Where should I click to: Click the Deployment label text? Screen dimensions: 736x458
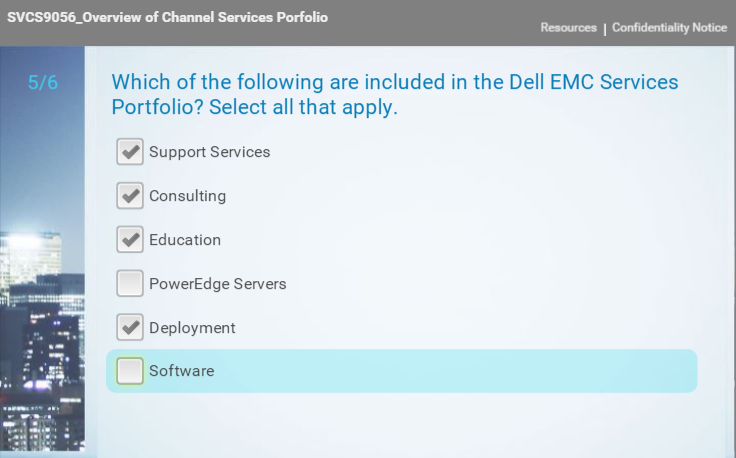tap(192, 328)
